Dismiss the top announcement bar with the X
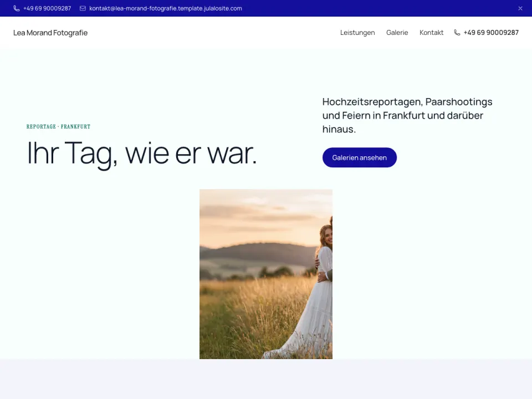532x399 pixels. click(520, 8)
